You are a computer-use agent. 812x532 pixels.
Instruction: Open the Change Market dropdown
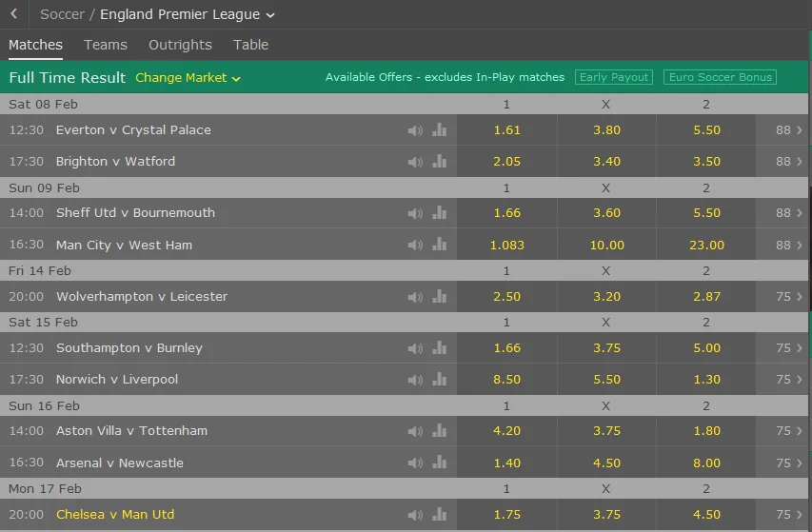188,77
